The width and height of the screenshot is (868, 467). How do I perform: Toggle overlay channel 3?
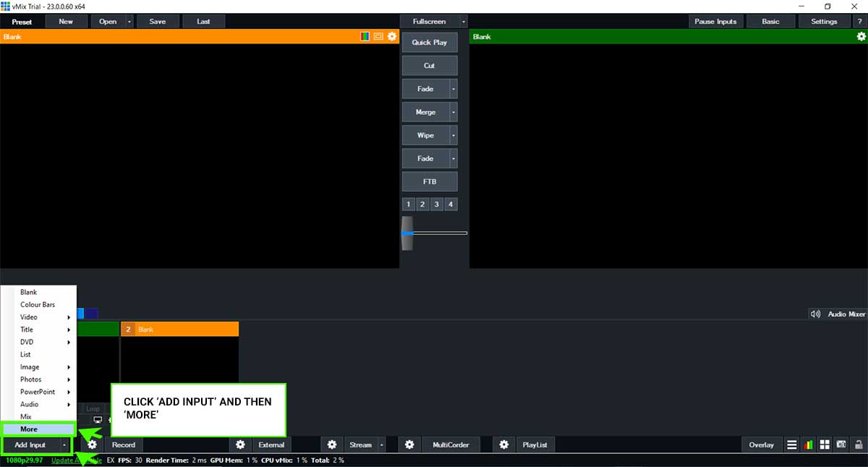coord(437,204)
